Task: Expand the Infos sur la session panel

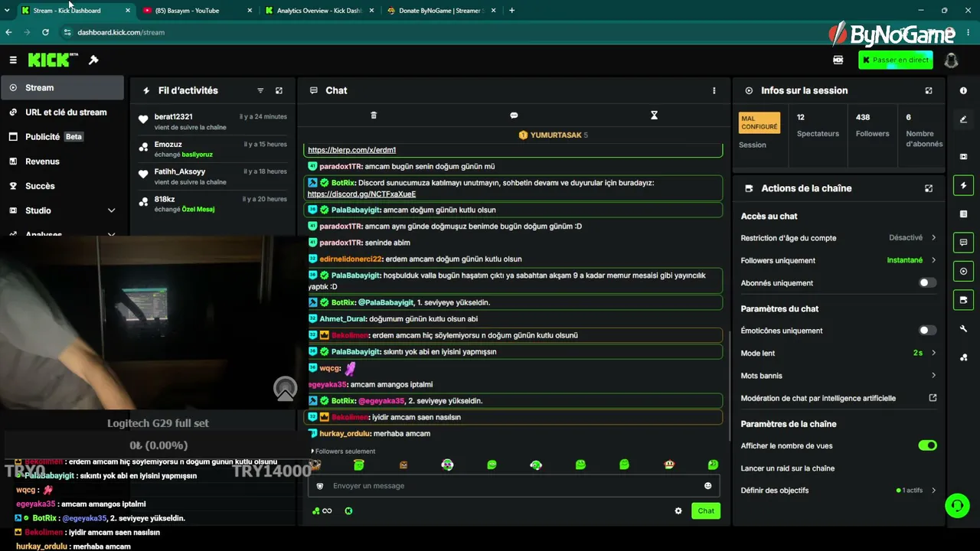Action: coord(929,90)
